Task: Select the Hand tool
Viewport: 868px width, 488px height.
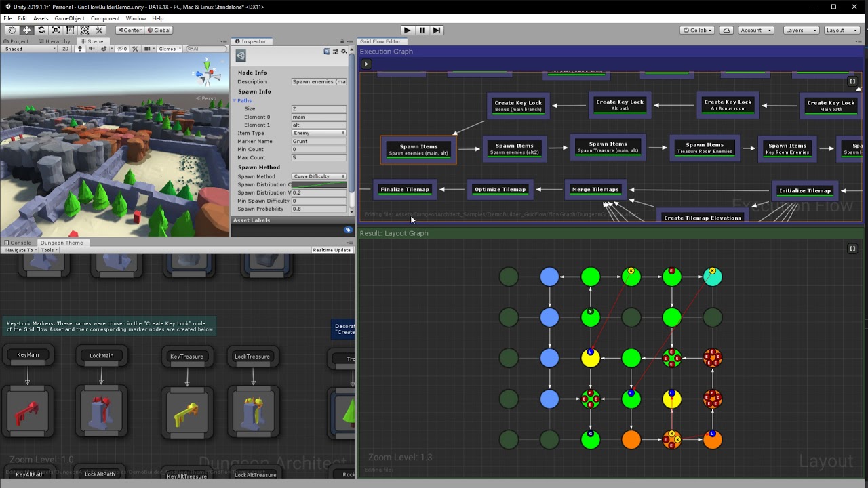Action: [12, 30]
